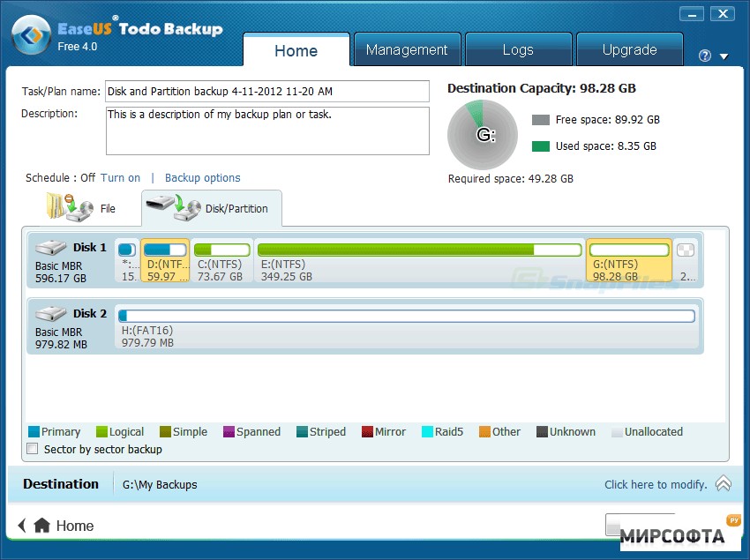Viewport: 750px width, 560px height.
Task: Click into the Description text box
Action: pyautogui.click(x=267, y=131)
